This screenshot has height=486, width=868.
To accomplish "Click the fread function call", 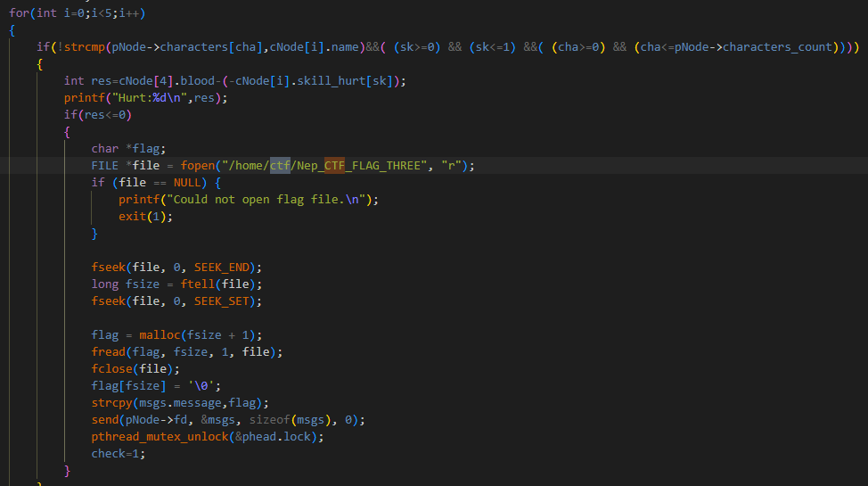I will (109, 352).
